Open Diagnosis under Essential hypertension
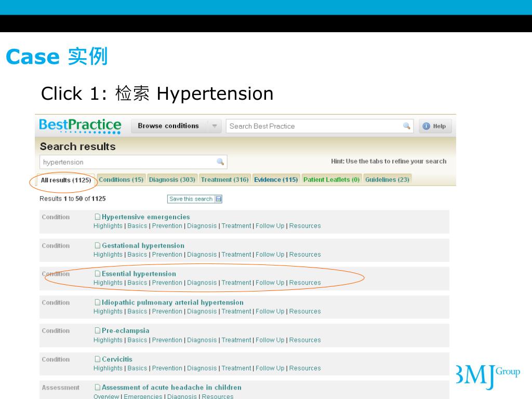The height and width of the screenshot is (399, 532). [202, 282]
